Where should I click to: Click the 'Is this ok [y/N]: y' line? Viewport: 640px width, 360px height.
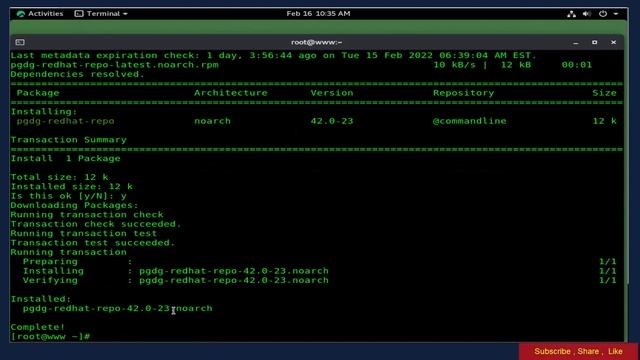tap(69, 196)
